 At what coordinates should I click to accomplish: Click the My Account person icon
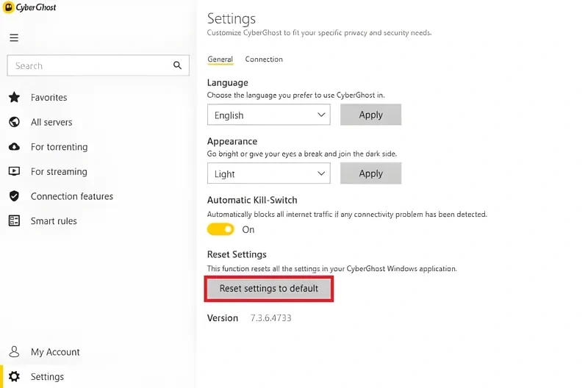click(14, 352)
